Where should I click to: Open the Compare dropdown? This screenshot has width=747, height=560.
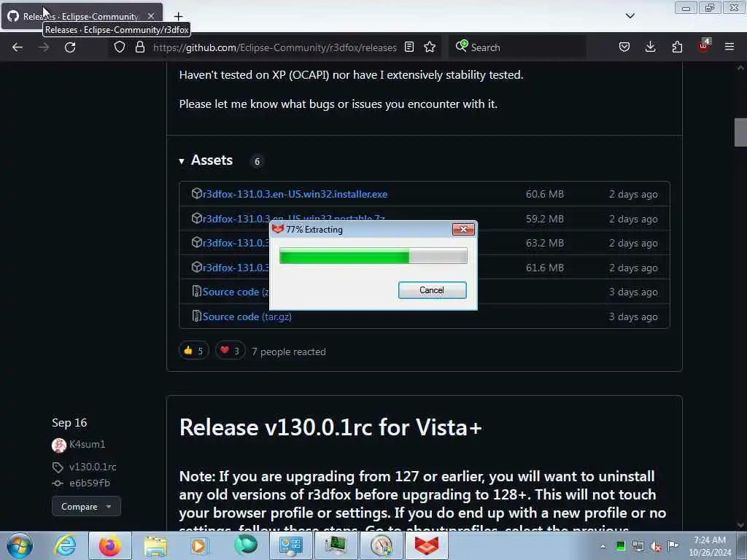(x=86, y=507)
